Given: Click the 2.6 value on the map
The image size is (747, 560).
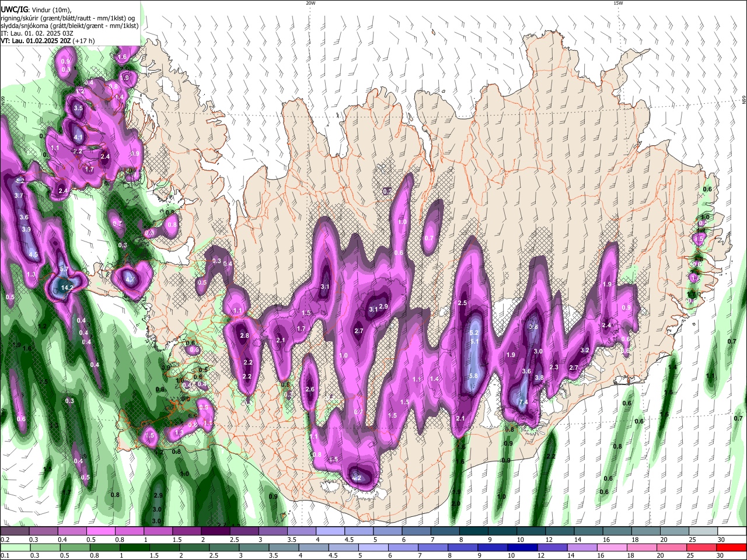Looking at the screenshot, I should tap(310, 390).
